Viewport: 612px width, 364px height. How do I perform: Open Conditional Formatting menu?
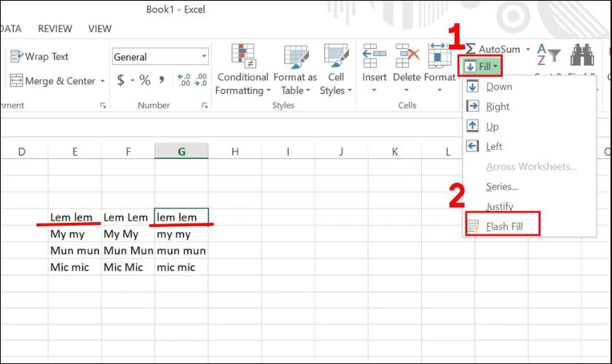243,69
